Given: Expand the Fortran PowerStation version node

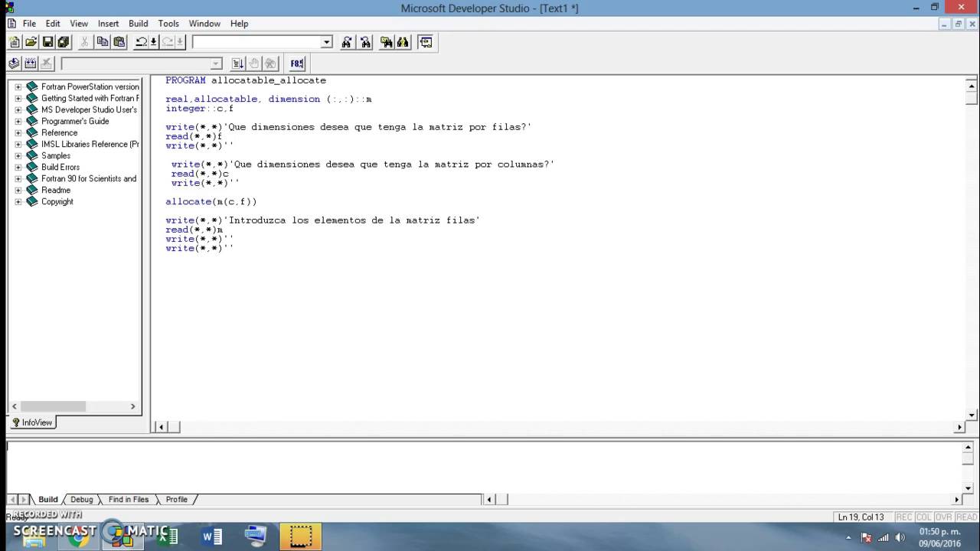Looking at the screenshot, I should pyautogui.click(x=18, y=86).
